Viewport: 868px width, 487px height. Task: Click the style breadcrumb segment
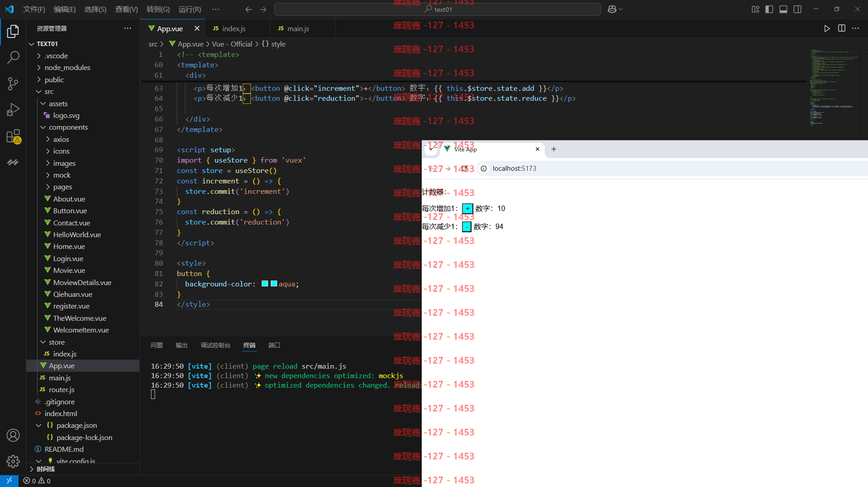[x=274, y=44]
